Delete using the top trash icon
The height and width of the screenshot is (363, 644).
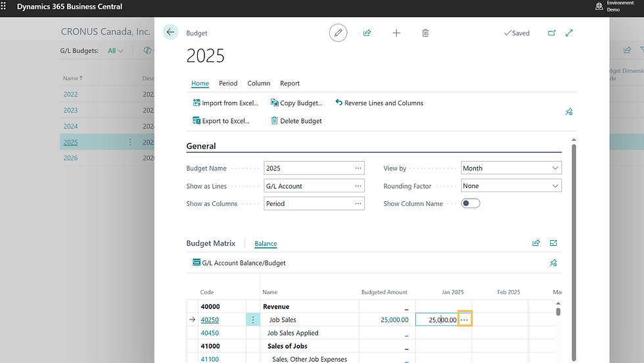[425, 33]
